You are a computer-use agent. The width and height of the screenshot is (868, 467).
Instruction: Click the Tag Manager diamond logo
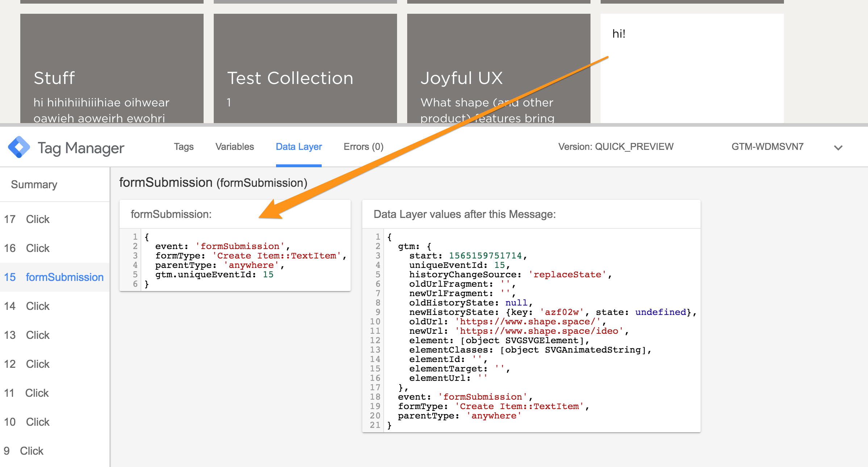19,147
